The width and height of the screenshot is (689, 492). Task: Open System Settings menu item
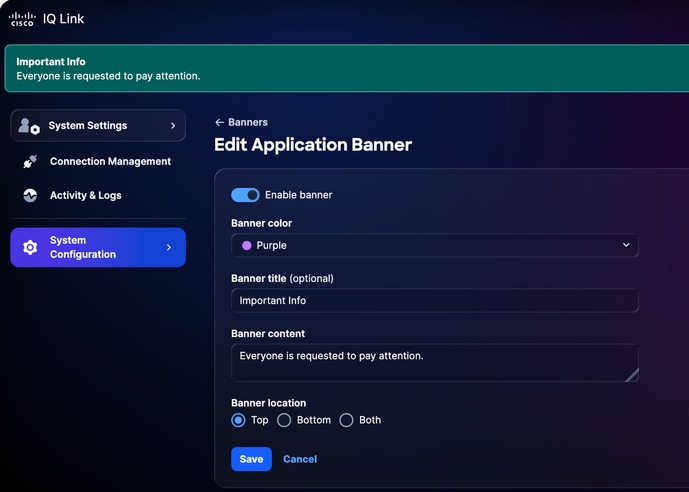pyautogui.click(x=98, y=126)
